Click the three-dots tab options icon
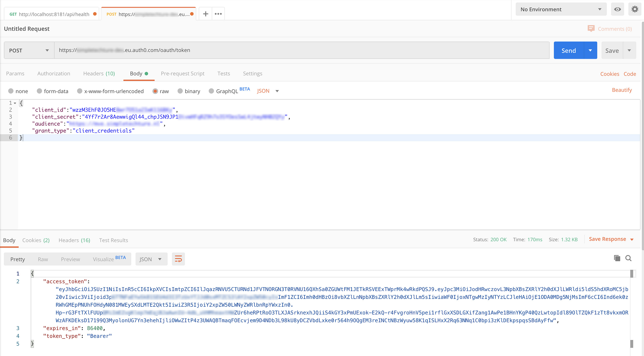 click(x=218, y=14)
